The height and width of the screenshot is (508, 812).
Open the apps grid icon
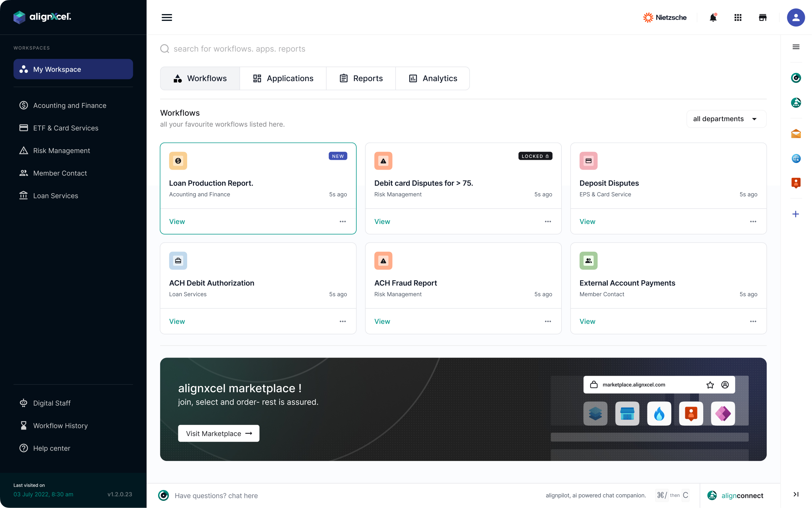(738, 17)
